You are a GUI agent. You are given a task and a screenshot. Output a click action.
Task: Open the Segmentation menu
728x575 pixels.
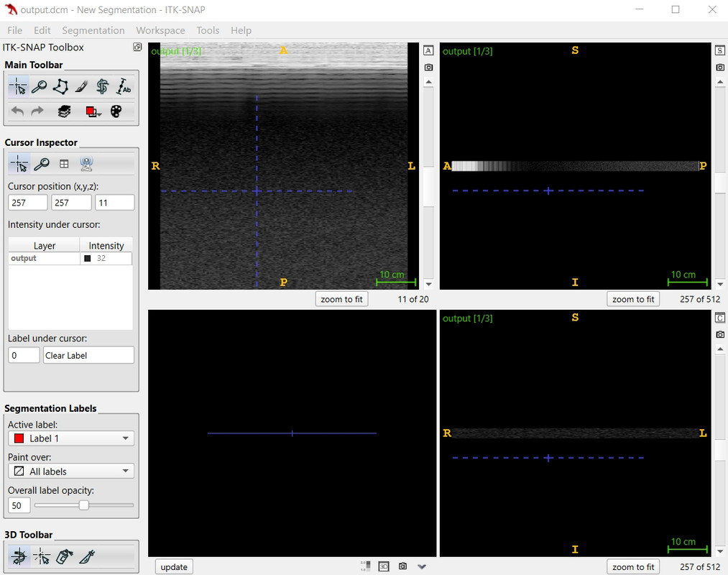point(93,30)
